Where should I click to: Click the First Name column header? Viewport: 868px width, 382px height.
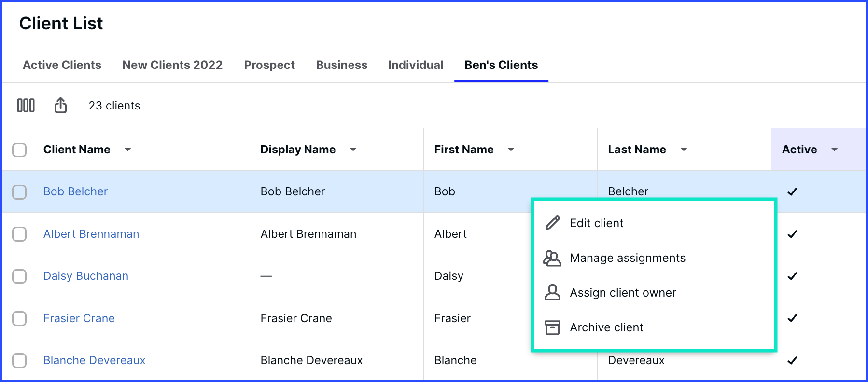point(464,150)
